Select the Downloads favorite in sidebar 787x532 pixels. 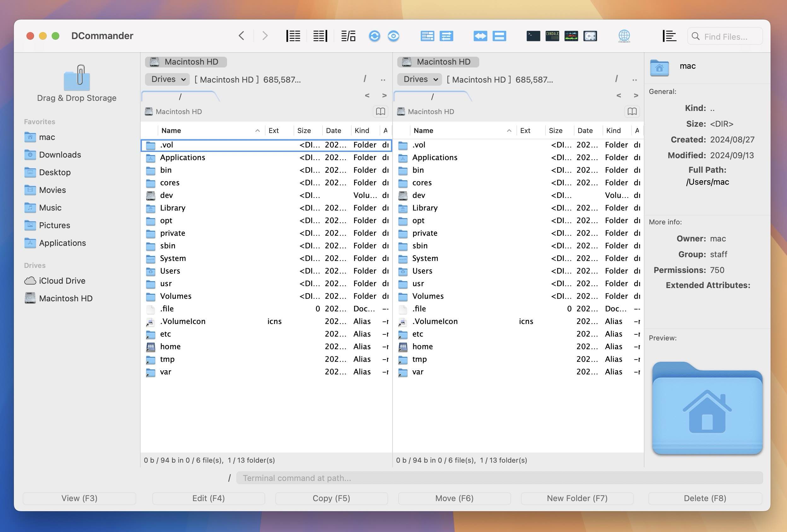(x=60, y=155)
